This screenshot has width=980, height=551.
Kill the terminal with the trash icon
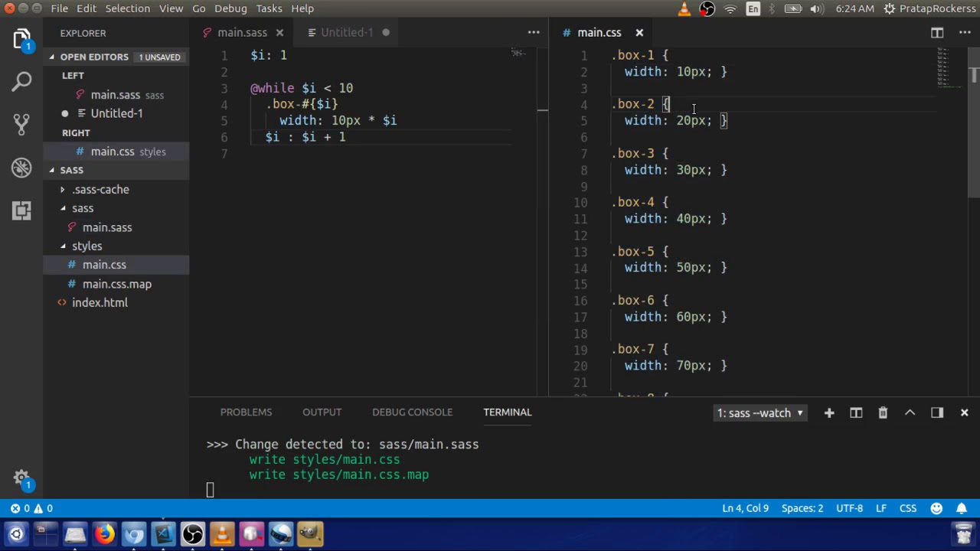coord(883,412)
